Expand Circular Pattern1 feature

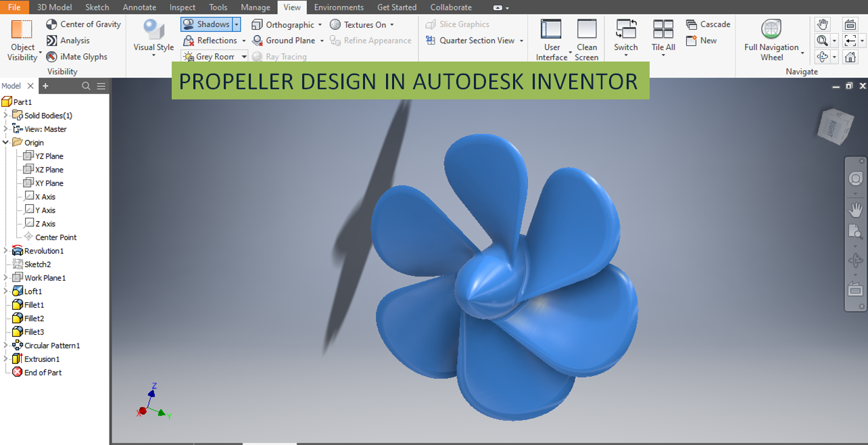[x=5, y=345]
